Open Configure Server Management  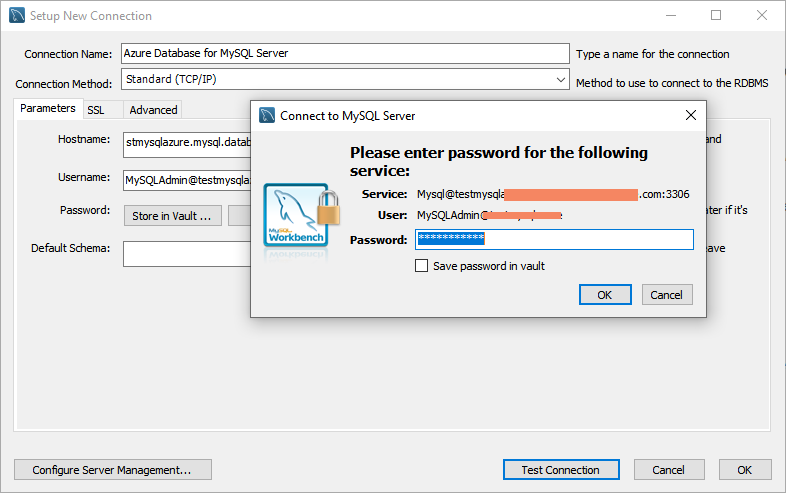[113, 470]
